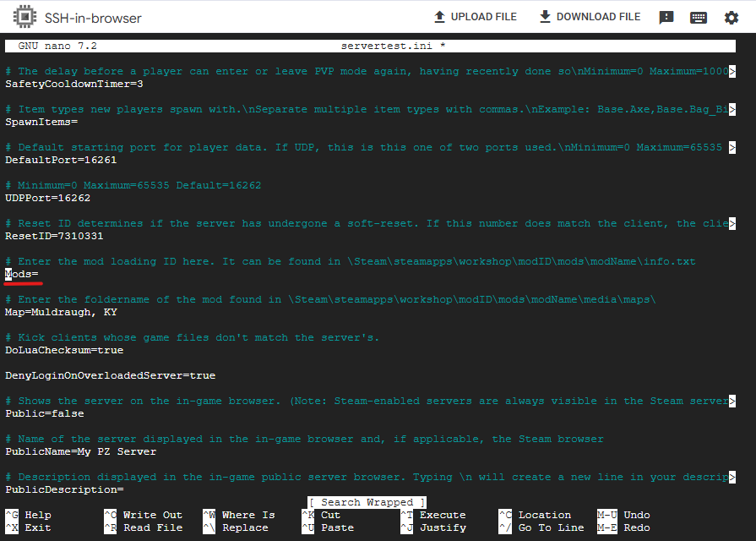Click the ^R Read File shortcut
The width and height of the screenshot is (756, 541).
(x=144, y=528)
